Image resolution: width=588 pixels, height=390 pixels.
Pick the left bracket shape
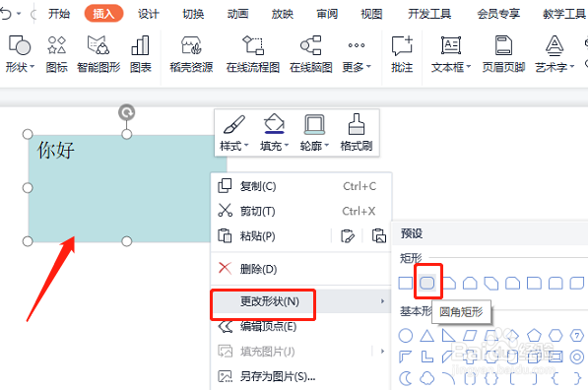click(512, 379)
